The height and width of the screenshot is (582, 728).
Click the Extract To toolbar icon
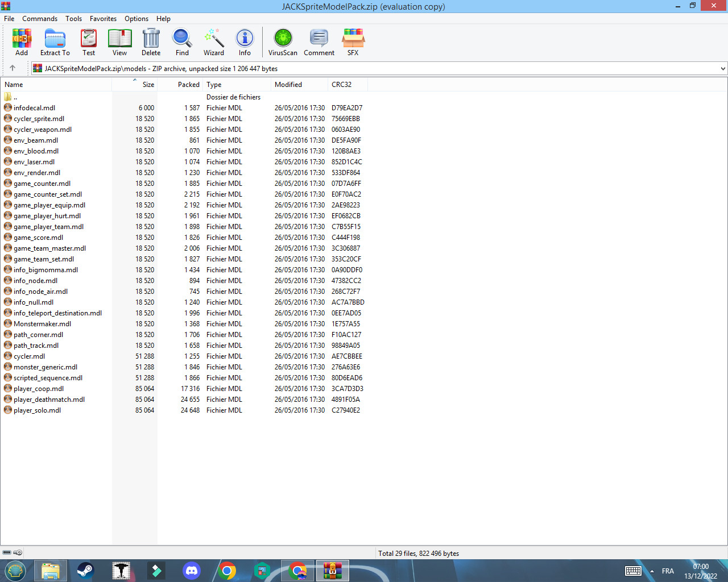55,42
